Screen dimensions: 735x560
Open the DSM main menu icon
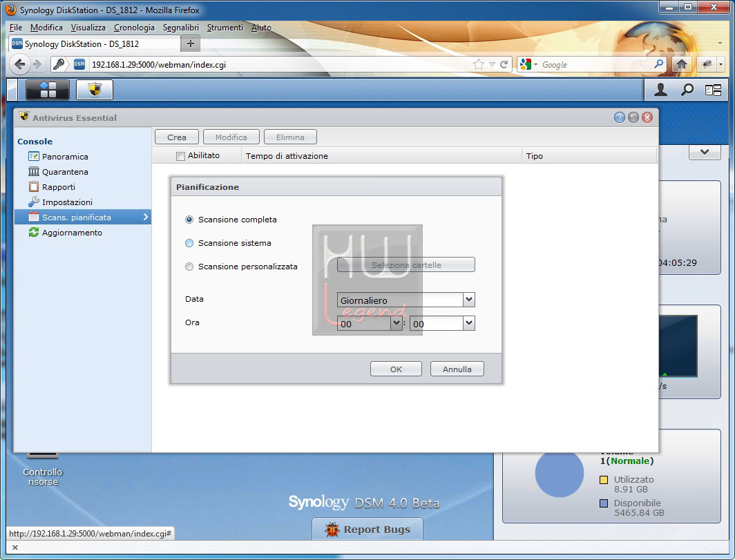pos(48,90)
